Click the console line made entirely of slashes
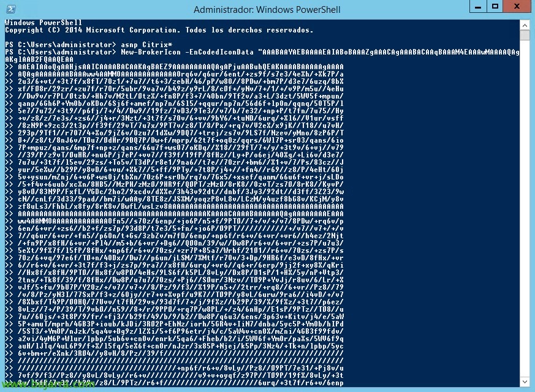 click(x=181, y=361)
